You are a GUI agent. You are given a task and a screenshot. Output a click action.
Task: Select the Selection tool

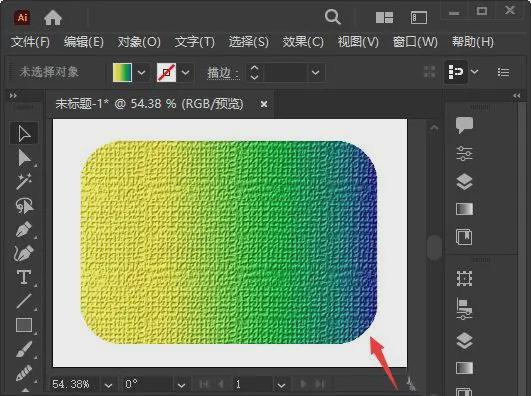(x=24, y=133)
